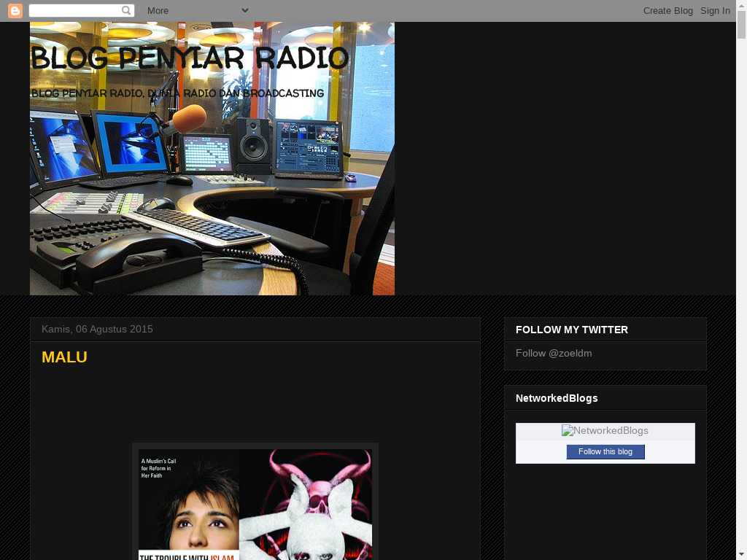Expand the chevron arrow beside More
Image resolution: width=747 pixels, height=560 pixels.
(244, 10)
